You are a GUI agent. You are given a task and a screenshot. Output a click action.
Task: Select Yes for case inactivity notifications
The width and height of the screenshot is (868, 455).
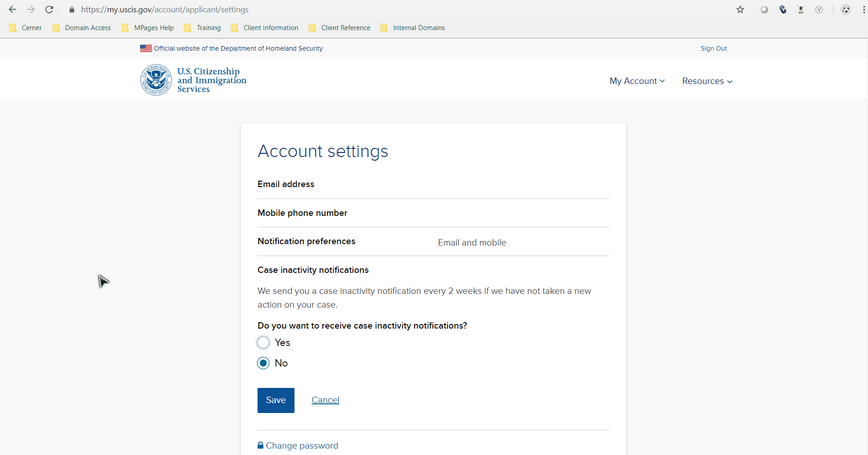(x=263, y=343)
